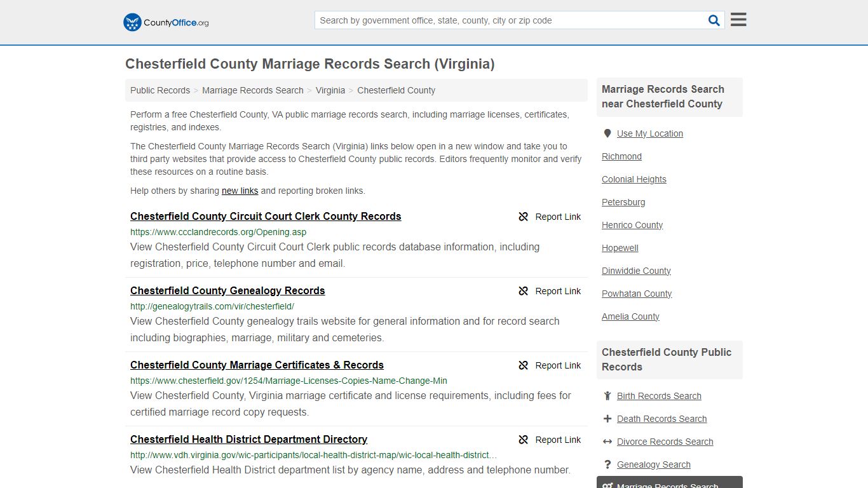Report link icon for Genealogy Records
868x488 pixels.
pyautogui.click(x=523, y=291)
